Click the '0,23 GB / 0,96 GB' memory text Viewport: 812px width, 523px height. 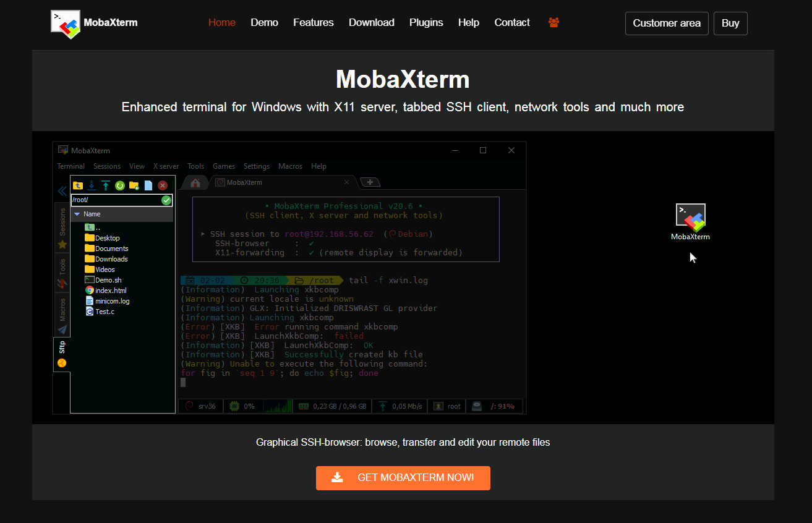[340, 406]
